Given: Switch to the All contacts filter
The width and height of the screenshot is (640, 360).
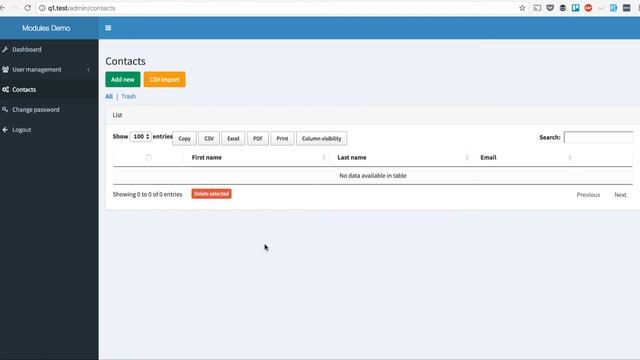Looking at the screenshot, I should [x=109, y=96].
